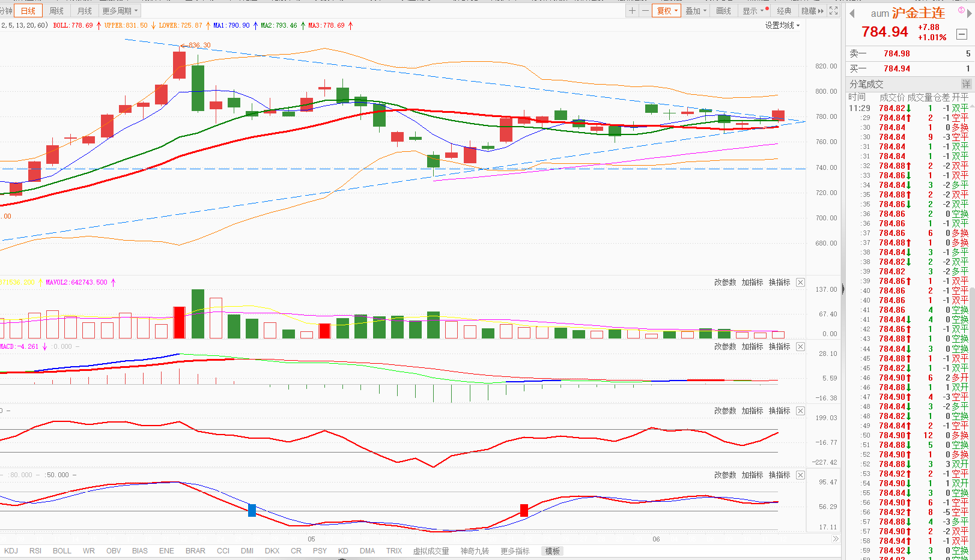Close the KDJ indicator sub-chart

click(800, 475)
